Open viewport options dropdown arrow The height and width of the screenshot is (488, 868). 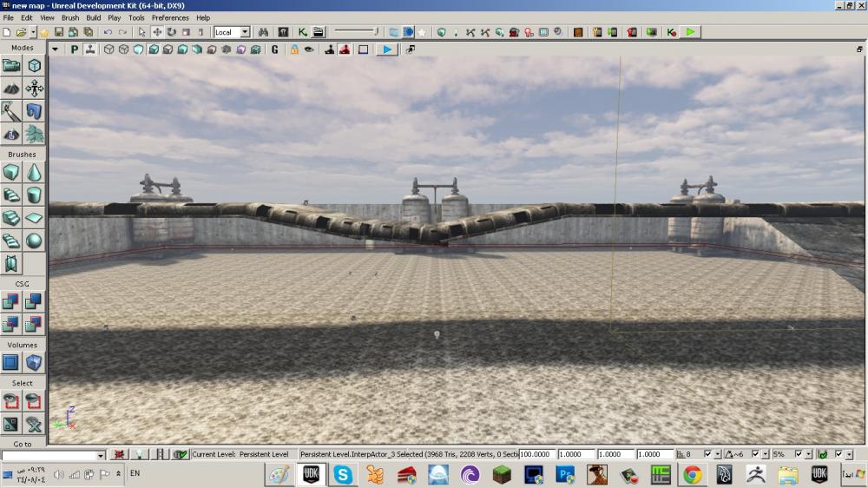(x=55, y=49)
